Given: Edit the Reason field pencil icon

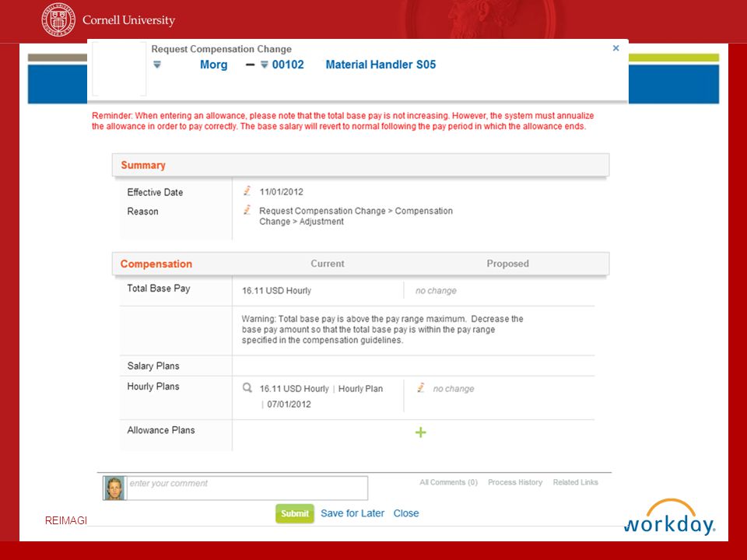Looking at the screenshot, I should [x=247, y=209].
